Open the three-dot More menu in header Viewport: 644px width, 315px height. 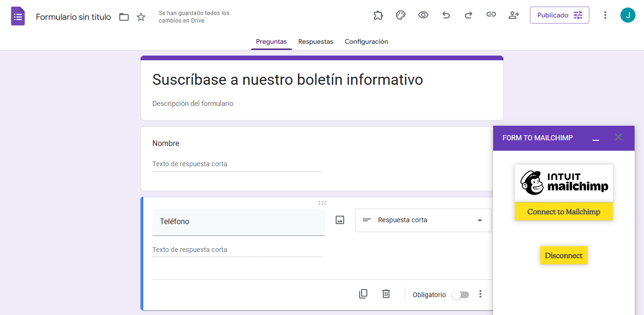tap(605, 15)
